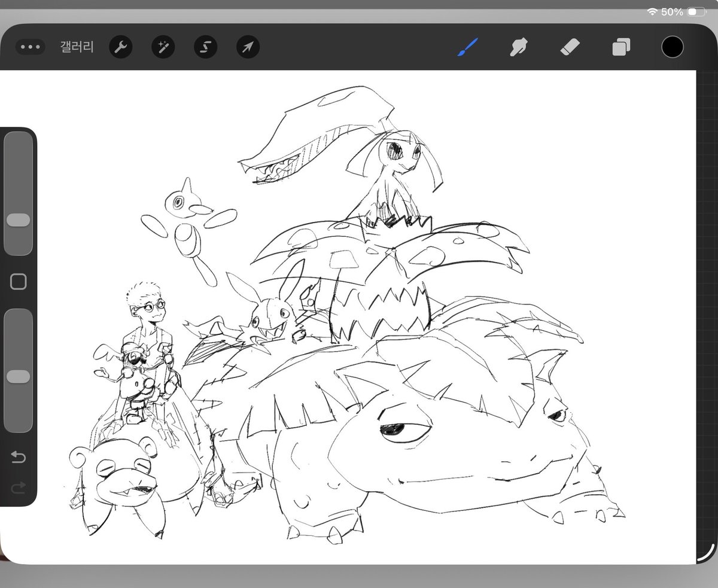Tap the battery indicator icon
This screenshot has width=718, height=588.
pyautogui.click(x=696, y=12)
